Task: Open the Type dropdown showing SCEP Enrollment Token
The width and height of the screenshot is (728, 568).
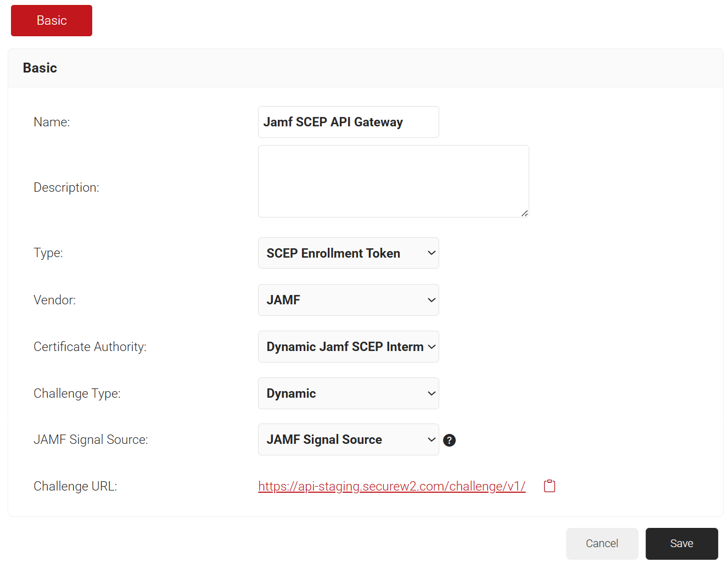Action: (x=348, y=253)
